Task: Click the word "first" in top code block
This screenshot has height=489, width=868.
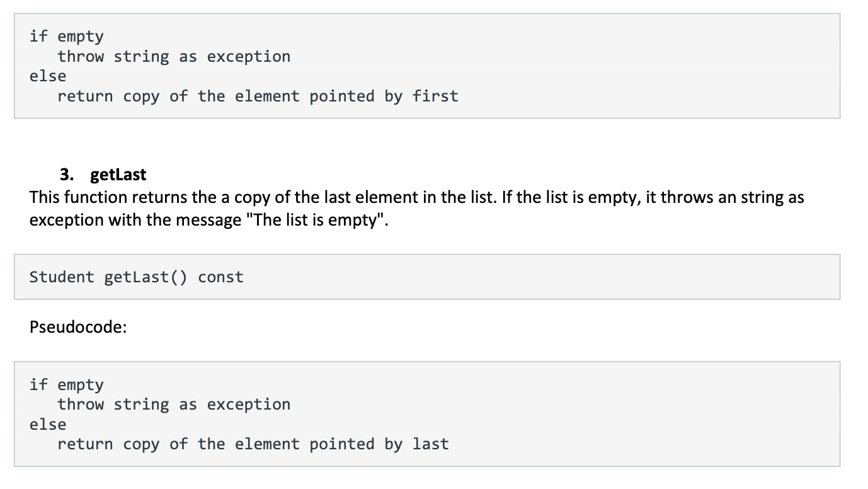Action: [435, 96]
